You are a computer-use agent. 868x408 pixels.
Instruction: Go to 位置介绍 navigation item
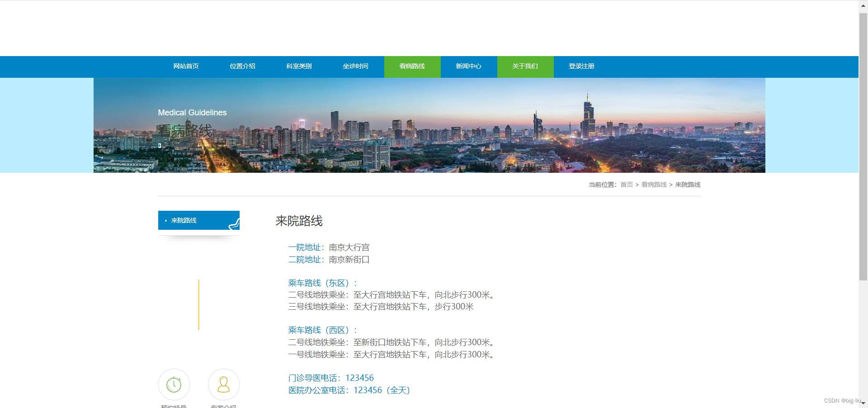tap(242, 66)
